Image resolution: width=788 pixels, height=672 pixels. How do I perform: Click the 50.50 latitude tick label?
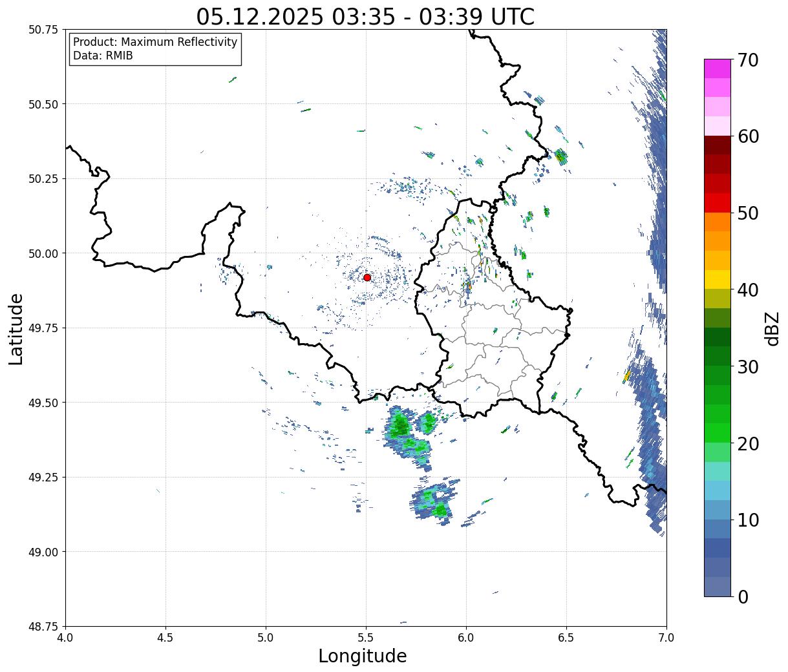pyautogui.click(x=43, y=104)
